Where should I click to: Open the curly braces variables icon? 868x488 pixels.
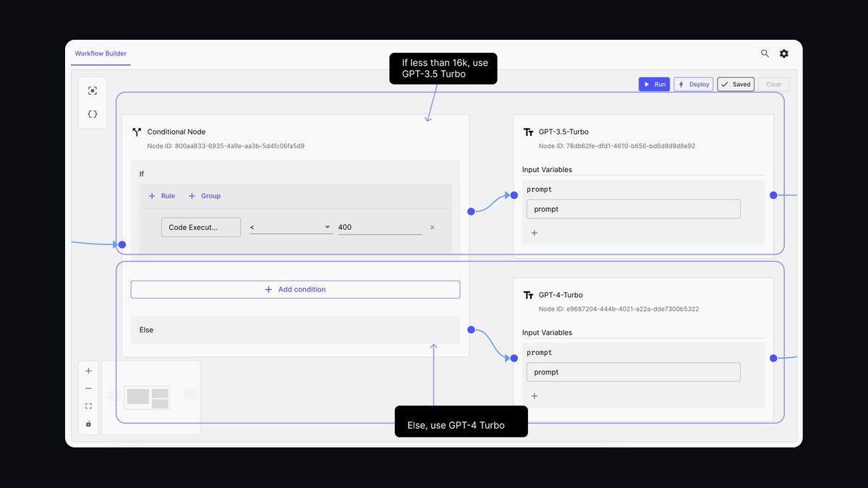point(92,114)
